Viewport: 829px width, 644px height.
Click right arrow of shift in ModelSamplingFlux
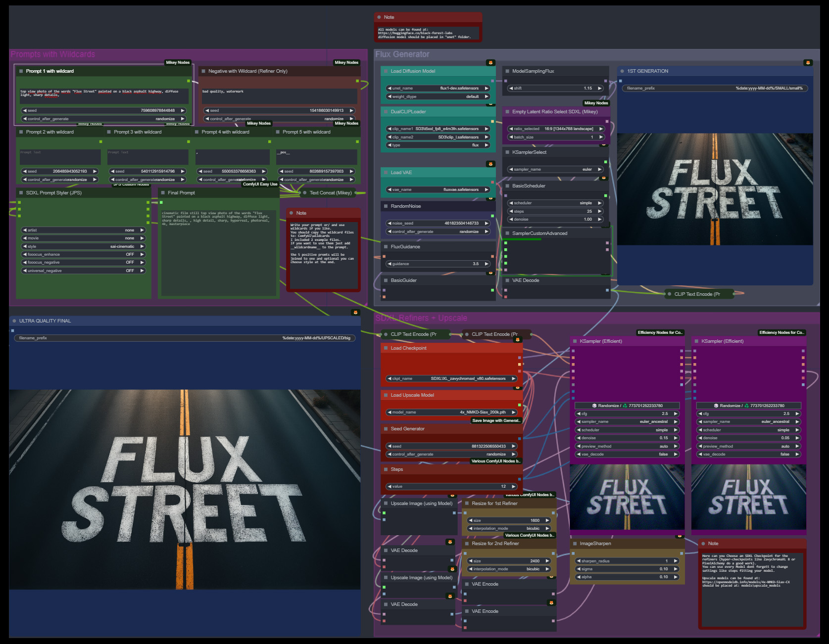tap(600, 89)
